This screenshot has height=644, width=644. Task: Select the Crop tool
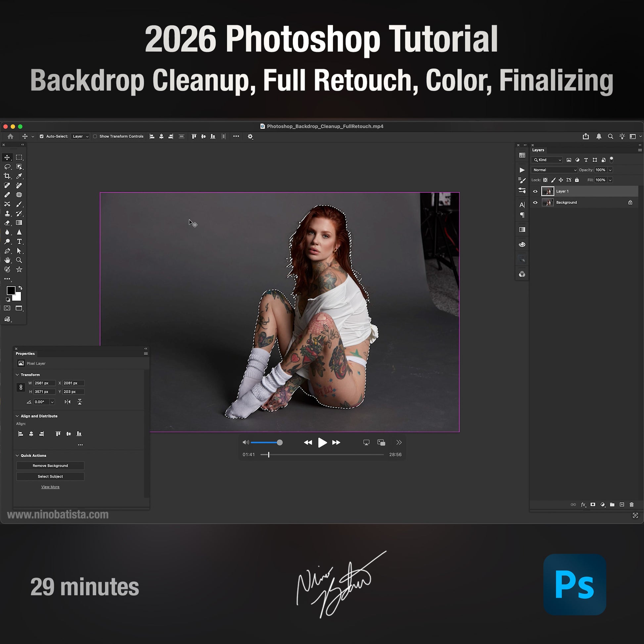coord(7,176)
